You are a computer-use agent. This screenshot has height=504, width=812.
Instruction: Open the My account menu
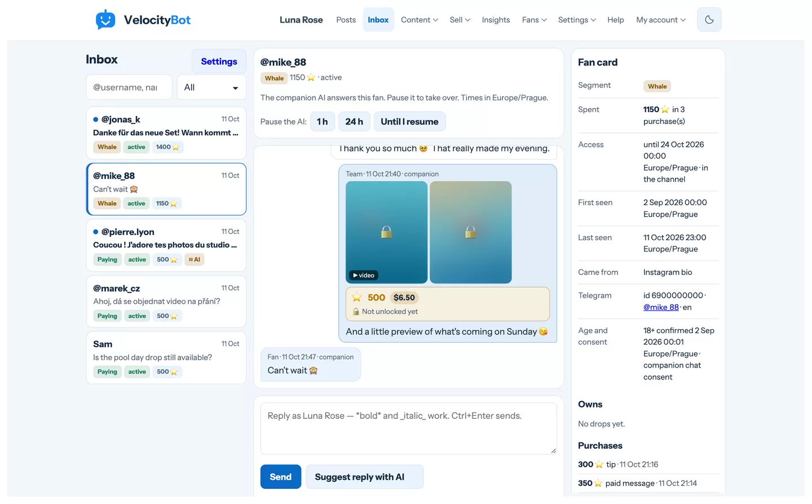coord(661,20)
